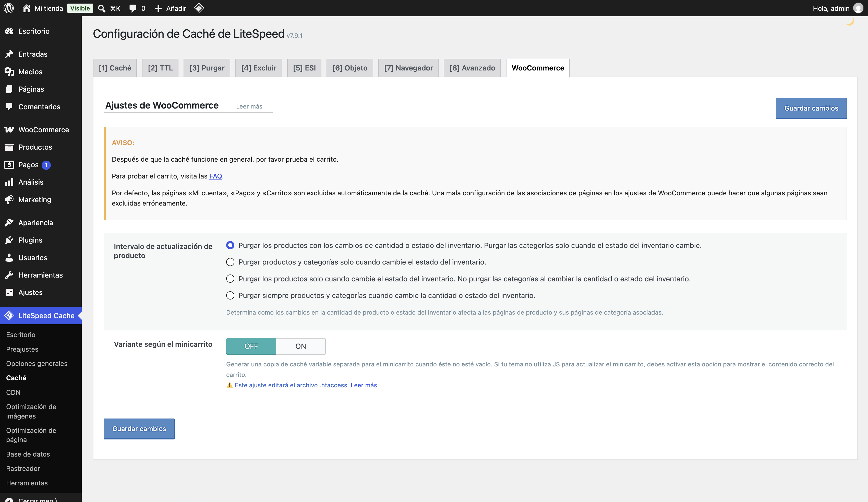Click the Pagos notification badge showing 1
Viewport: 868px width, 502px height.
point(46,165)
